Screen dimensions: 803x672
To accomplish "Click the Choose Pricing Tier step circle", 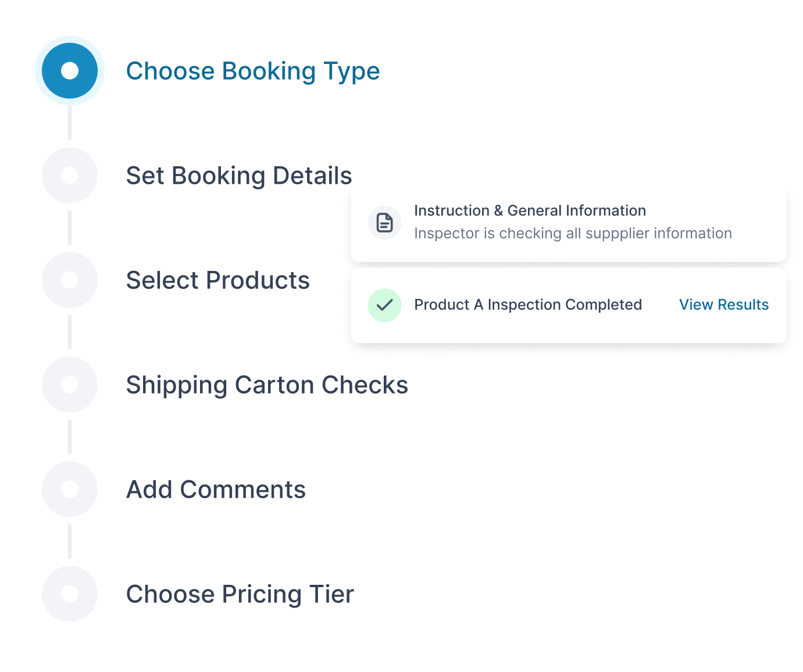I will 70,594.
